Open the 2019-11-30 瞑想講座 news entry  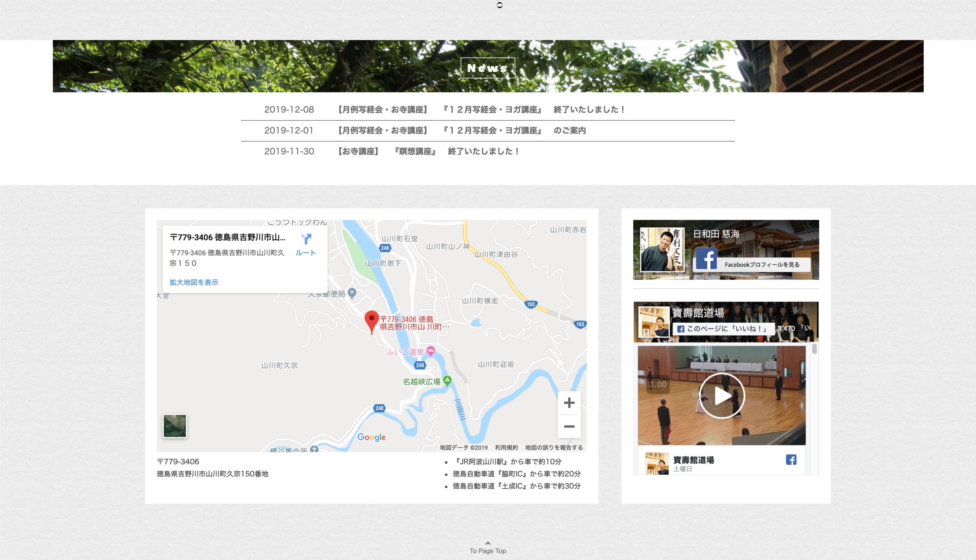(x=429, y=152)
